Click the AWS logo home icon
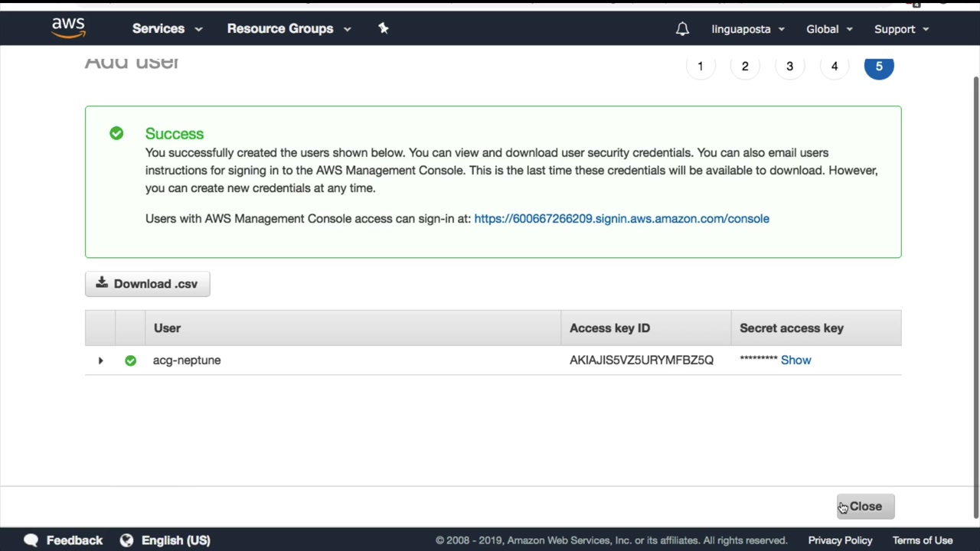 (68, 28)
